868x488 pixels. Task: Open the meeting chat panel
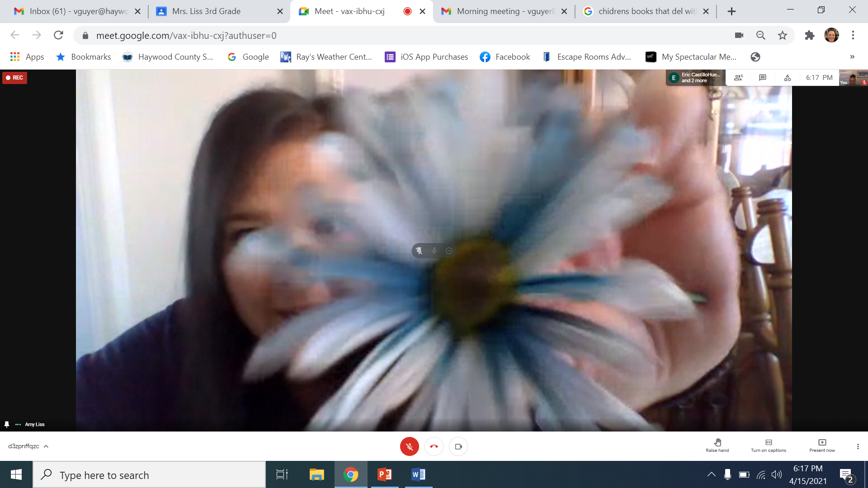click(x=763, y=78)
